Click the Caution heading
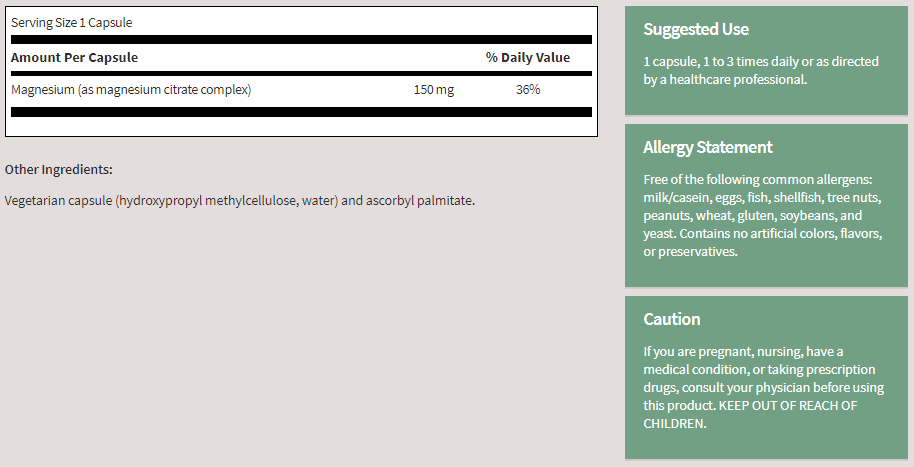914x467 pixels. pos(671,319)
